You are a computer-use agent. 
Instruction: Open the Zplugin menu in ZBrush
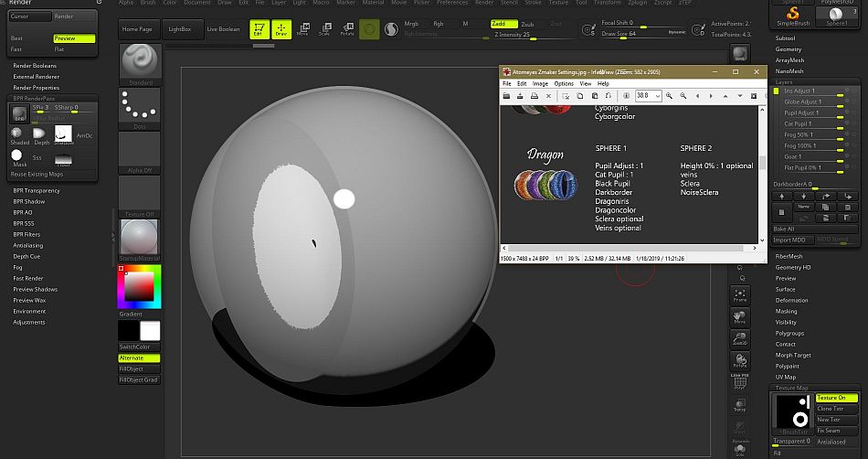tap(638, 3)
